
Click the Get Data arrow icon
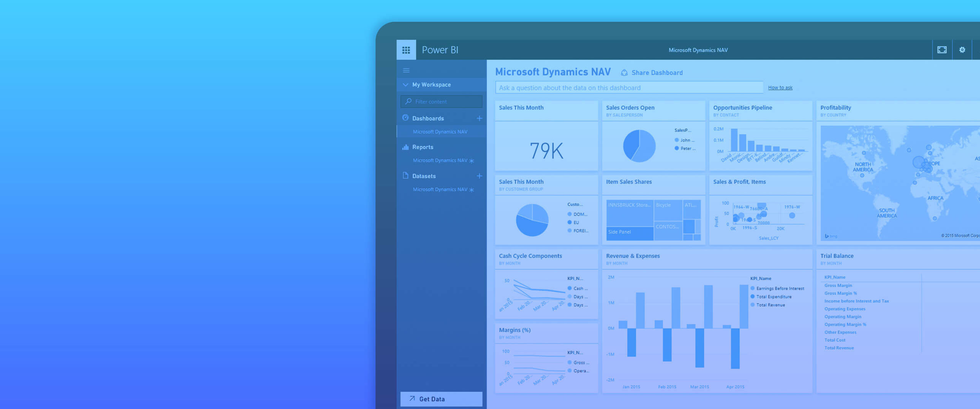[412, 399]
